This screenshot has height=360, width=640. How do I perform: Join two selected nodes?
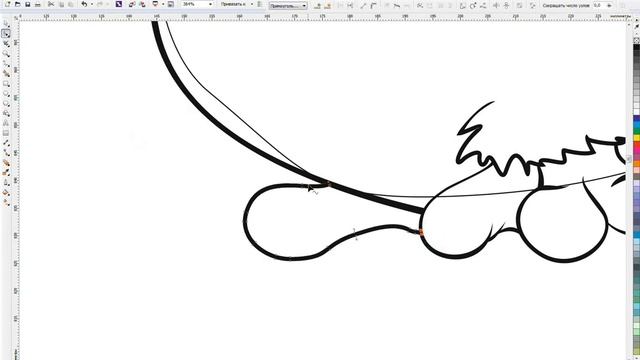pyautogui.click(x=340, y=6)
